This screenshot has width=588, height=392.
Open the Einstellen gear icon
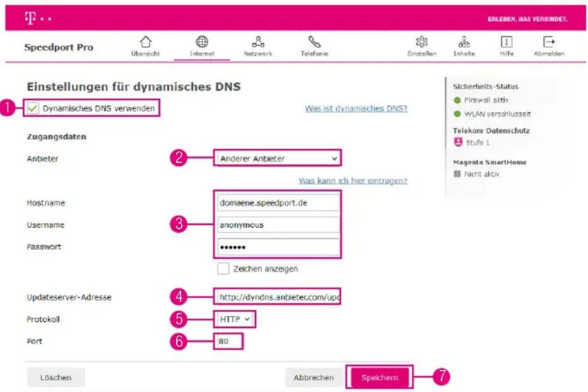(x=421, y=42)
